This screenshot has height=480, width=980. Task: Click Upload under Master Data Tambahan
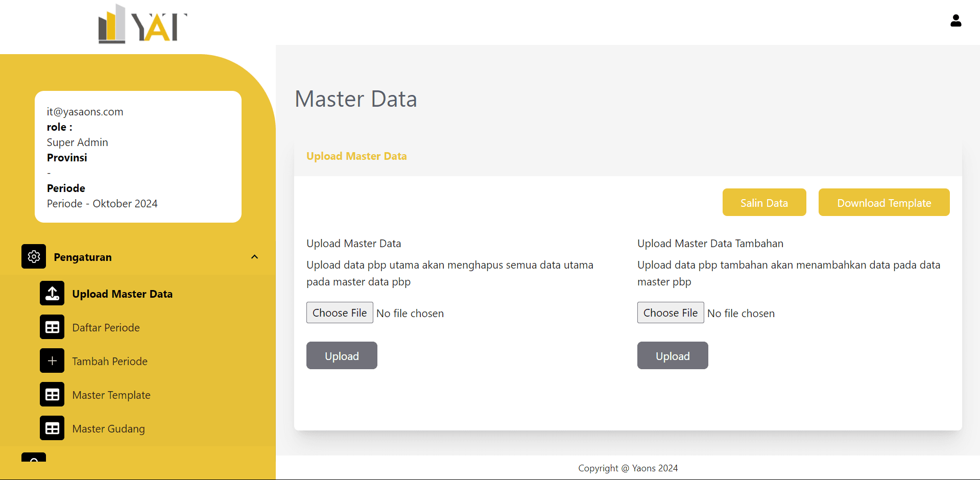point(672,355)
